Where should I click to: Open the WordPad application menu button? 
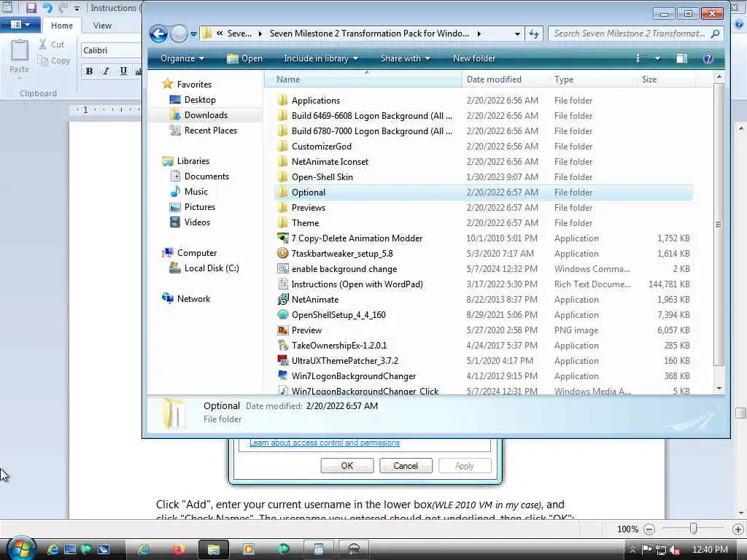tap(20, 25)
